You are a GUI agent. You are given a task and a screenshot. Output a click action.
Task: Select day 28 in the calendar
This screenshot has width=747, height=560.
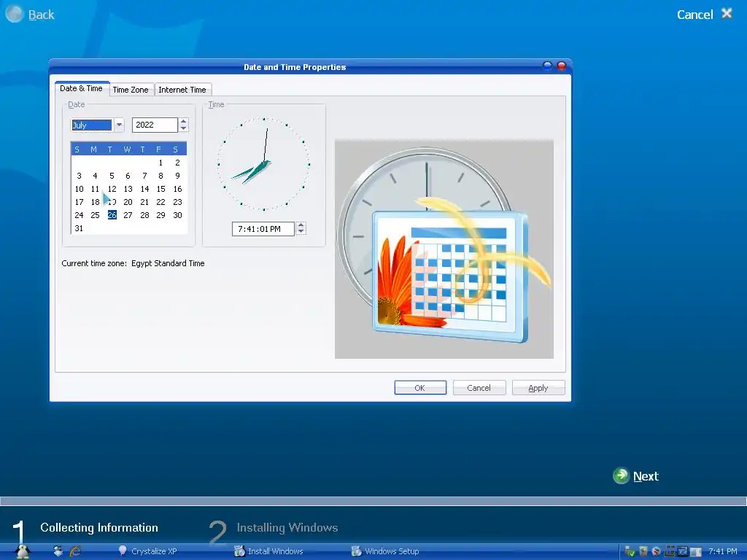coord(145,215)
